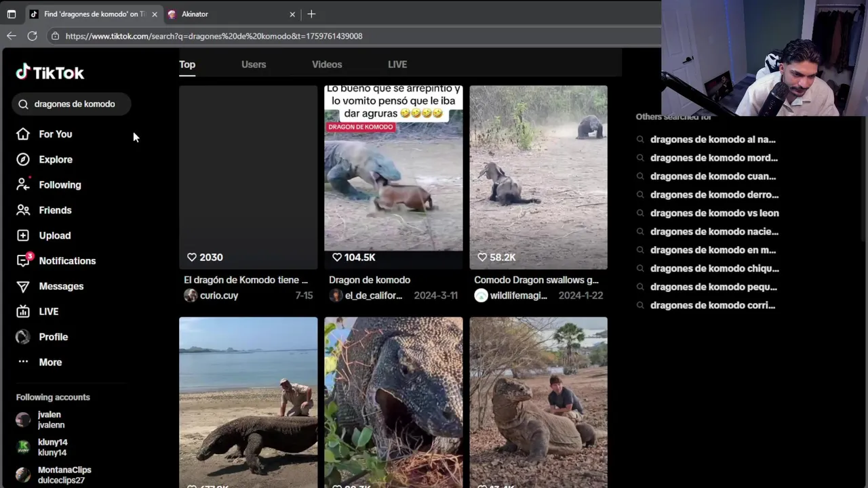The width and height of the screenshot is (868, 488).
Task: Click the search box with 'dragones de komodo'
Action: click(71, 104)
